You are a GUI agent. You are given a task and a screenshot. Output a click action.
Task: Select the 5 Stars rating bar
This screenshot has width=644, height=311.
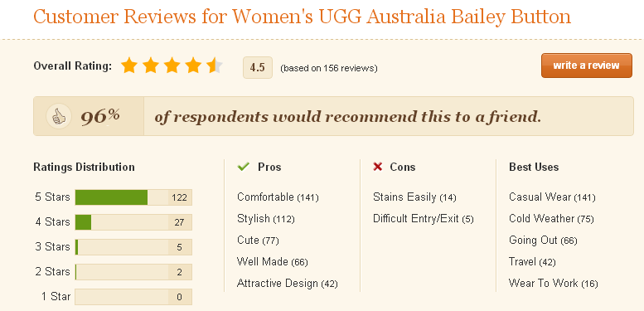133,197
